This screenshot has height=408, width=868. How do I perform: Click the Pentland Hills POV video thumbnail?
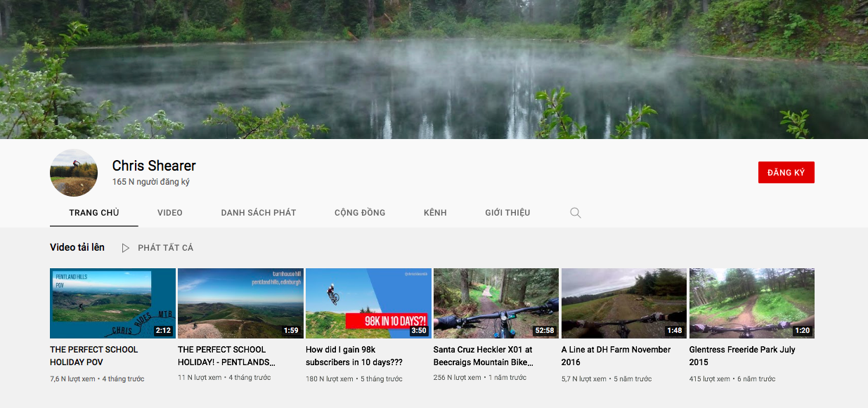coord(112,303)
